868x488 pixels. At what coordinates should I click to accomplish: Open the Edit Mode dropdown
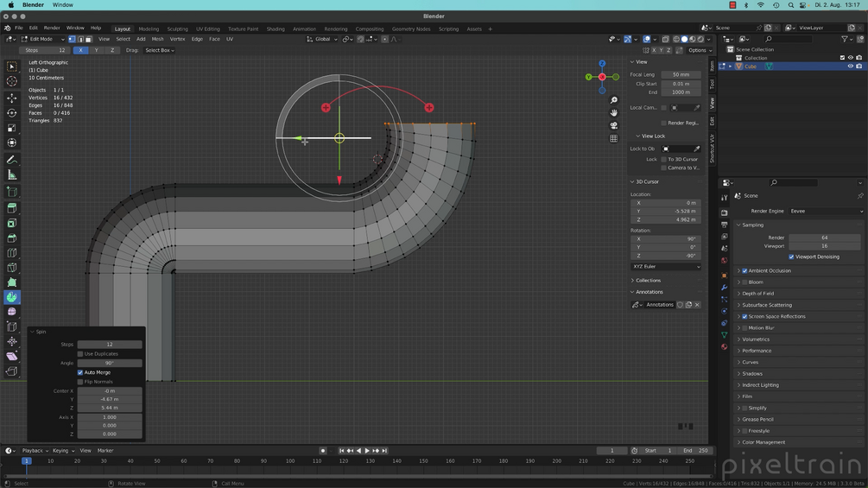[43, 39]
